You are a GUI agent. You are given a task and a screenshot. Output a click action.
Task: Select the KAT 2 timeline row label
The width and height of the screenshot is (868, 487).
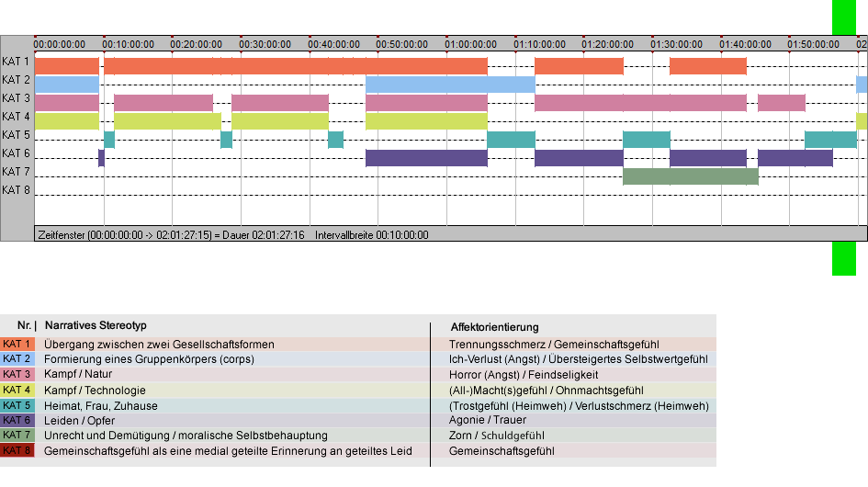coord(16,80)
